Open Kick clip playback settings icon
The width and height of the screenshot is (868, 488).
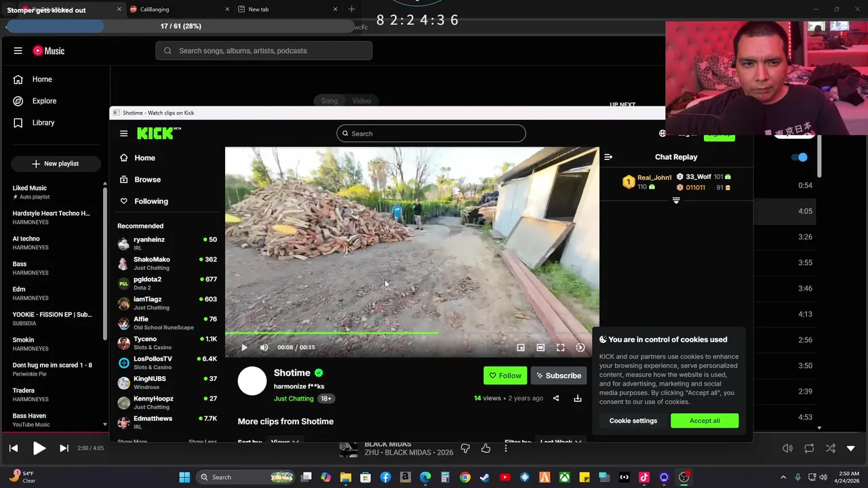coord(580,347)
